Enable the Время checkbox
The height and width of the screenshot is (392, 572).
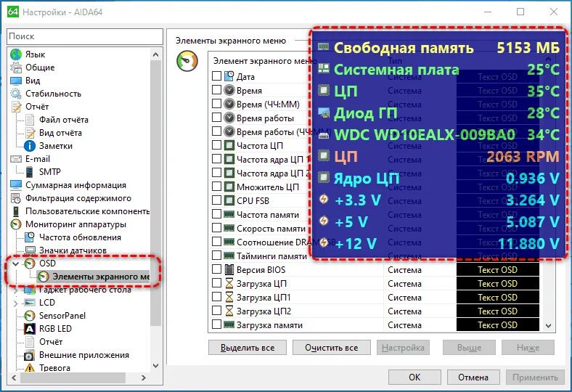217,90
